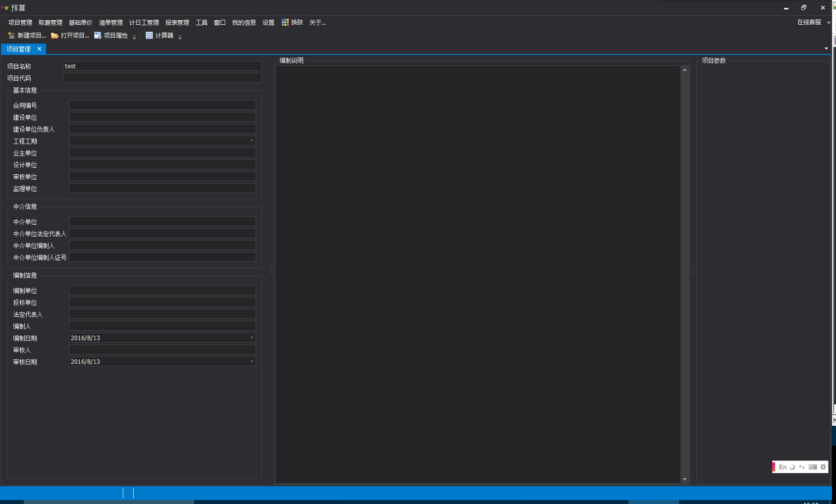Image resolution: width=836 pixels, height=504 pixels.
Task: Focus the 项目代码 input field
Action: click(x=162, y=78)
